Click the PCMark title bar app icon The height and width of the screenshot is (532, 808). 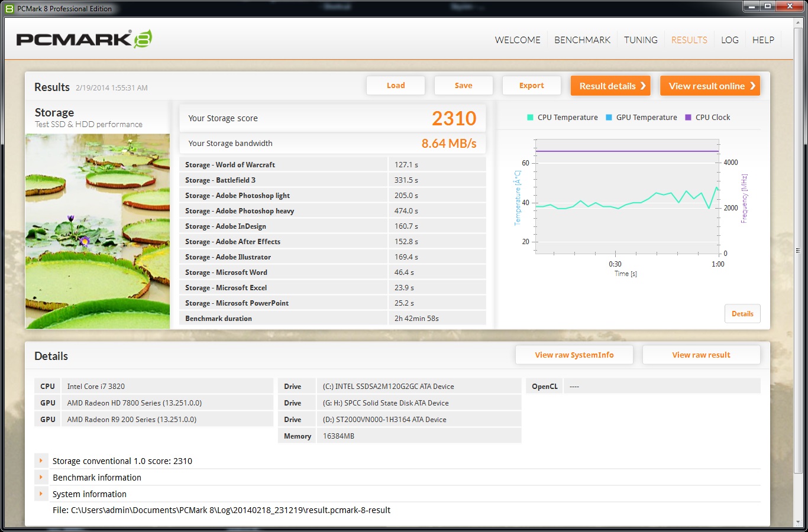9,9
